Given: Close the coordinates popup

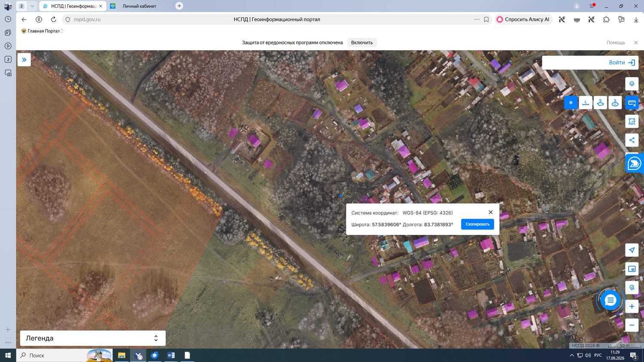Looking at the screenshot, I should pyautogui.click(x=491, y=212).
